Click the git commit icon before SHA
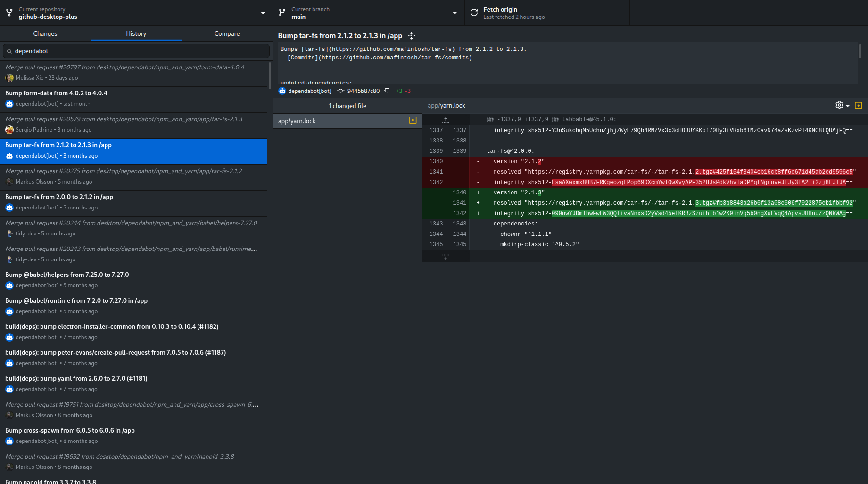The width and height of the screenshot is (868, 484). coord(340,91)
